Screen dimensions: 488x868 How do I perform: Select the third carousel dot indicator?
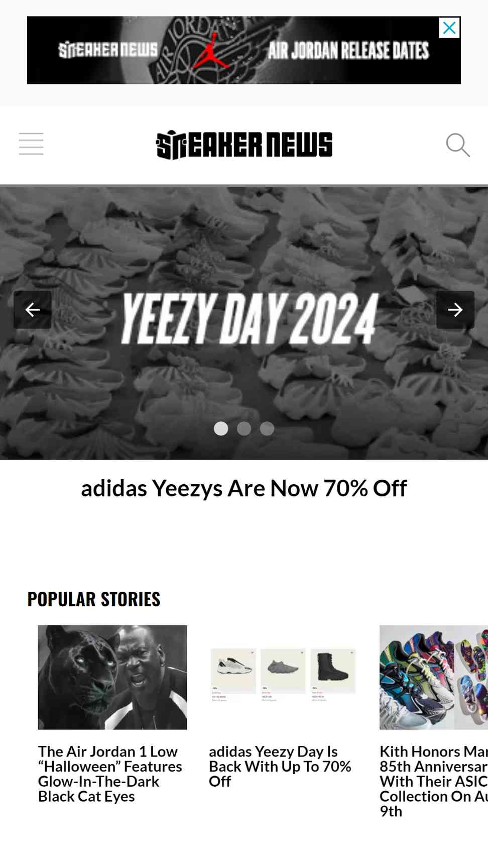(x=267, y=428)
